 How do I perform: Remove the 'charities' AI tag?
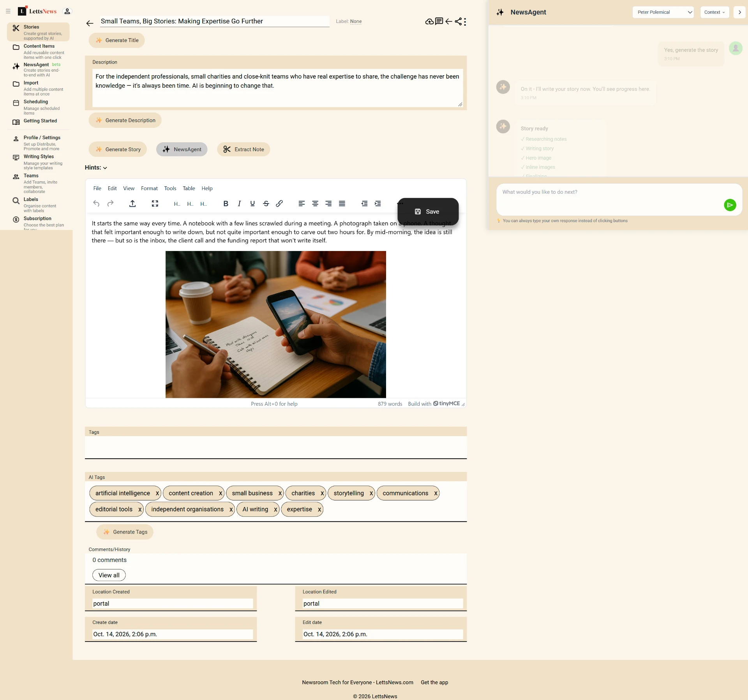322,493
